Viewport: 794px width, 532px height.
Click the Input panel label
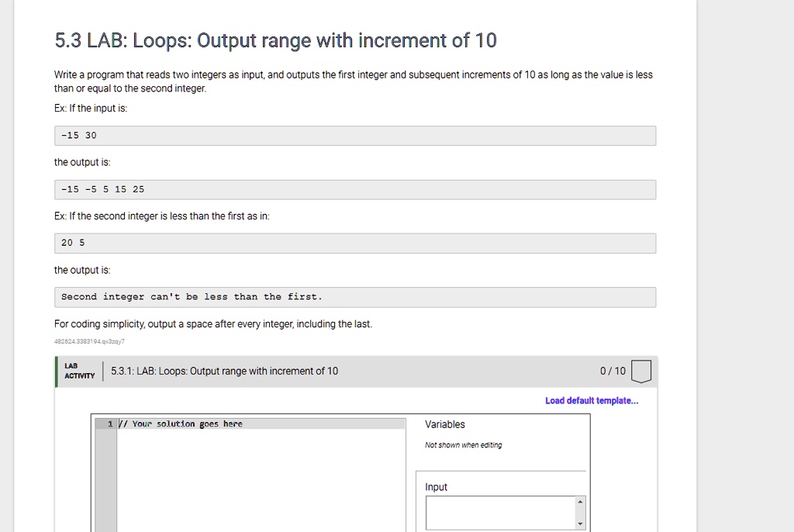click(x=436, y=487)
